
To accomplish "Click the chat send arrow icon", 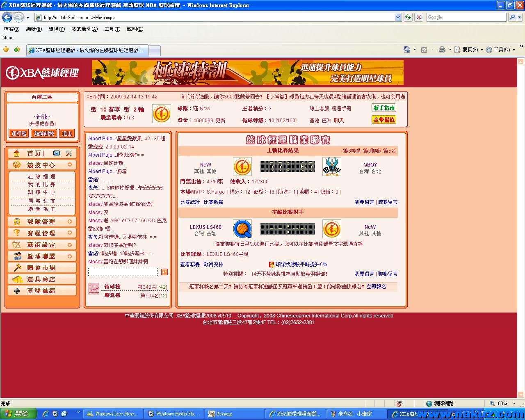I will [x=164, y=272].
